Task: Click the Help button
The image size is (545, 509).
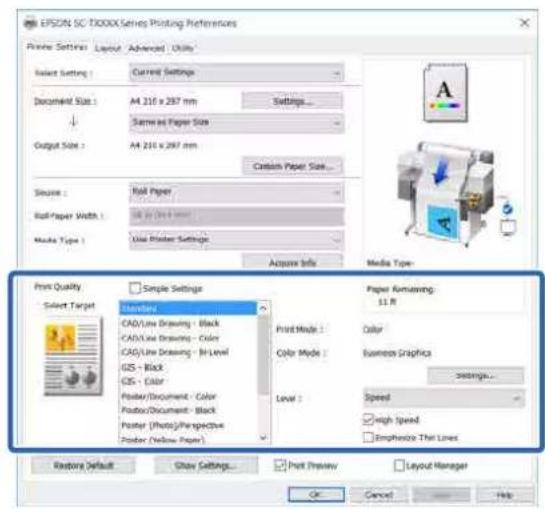Action: [504, 494]
